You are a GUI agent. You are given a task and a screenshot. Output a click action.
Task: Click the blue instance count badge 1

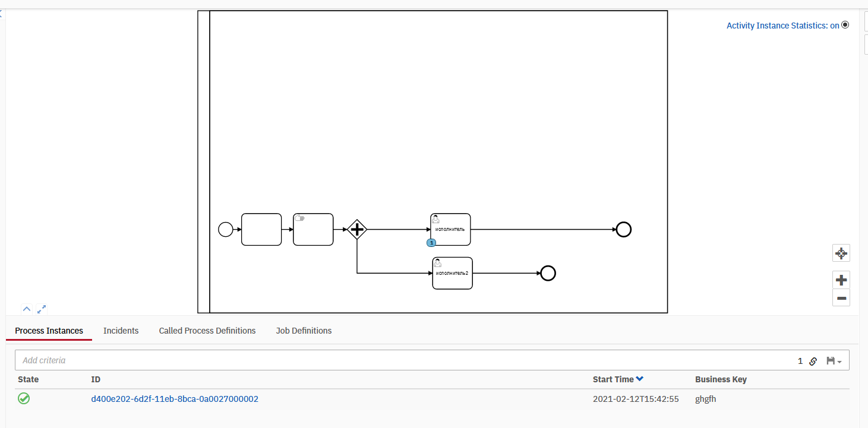(x=432, y=243)
